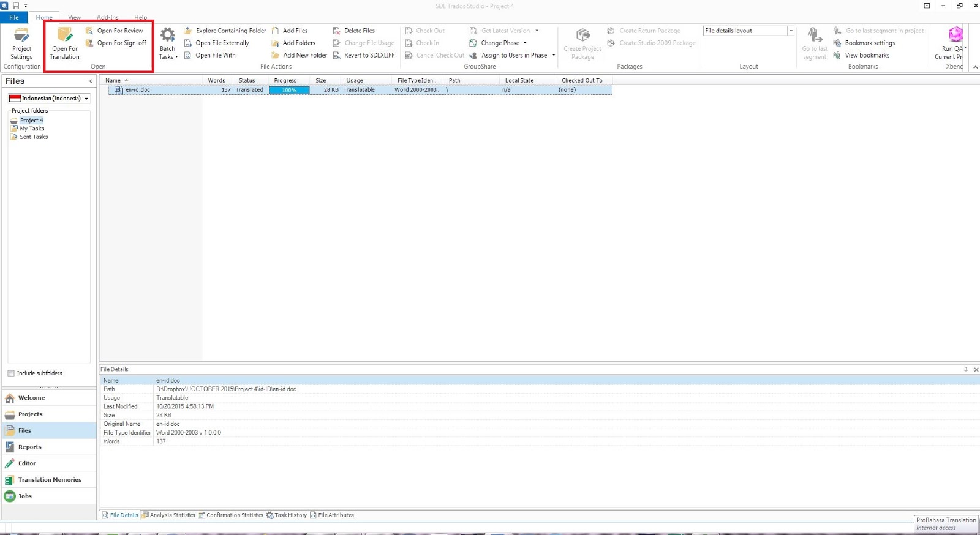This screenshot has width=980, height=535.
Task: Select Open File With
Action: tap(210, 55)
